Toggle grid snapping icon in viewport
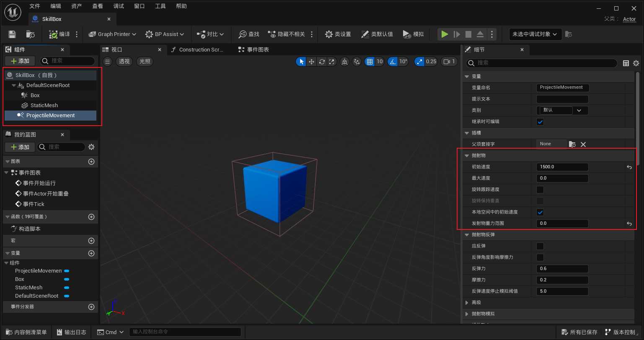 [x=370, y=62]
